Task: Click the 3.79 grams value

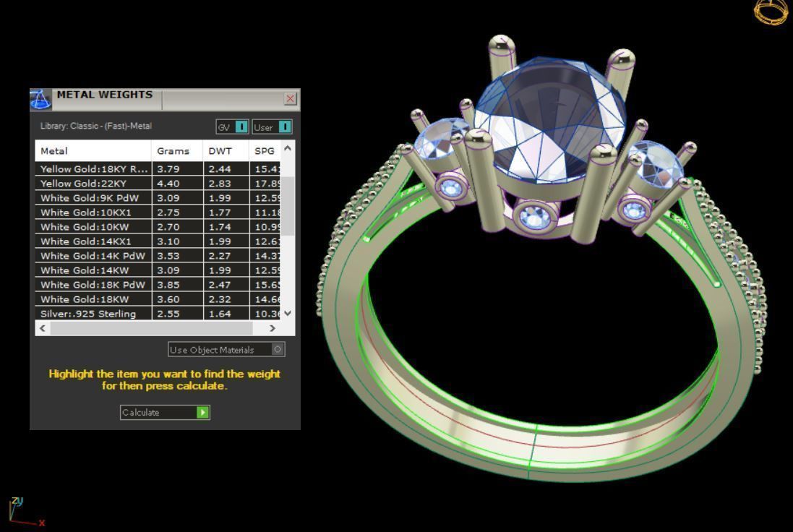Action: [168, 169]
